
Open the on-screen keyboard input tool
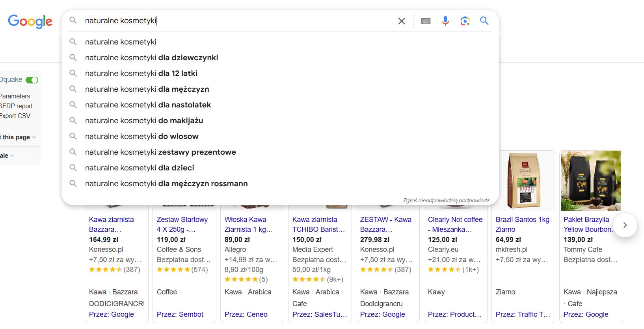[426, 21]
